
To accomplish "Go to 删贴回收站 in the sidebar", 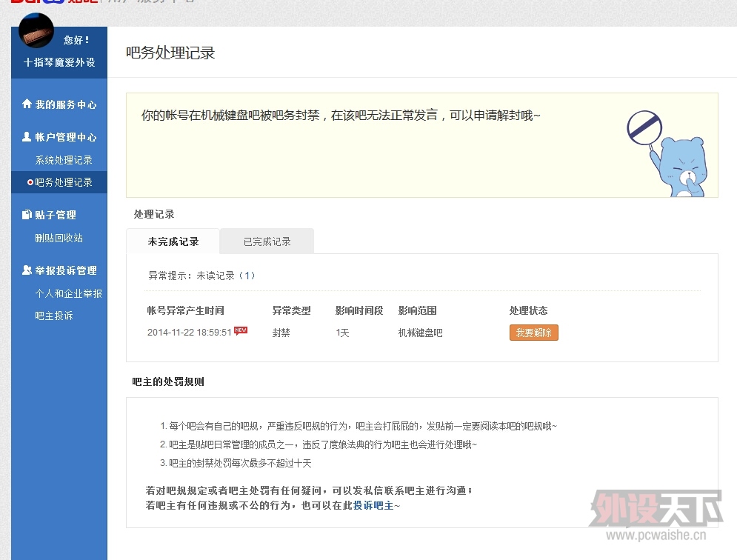I will tap(59, 238).
